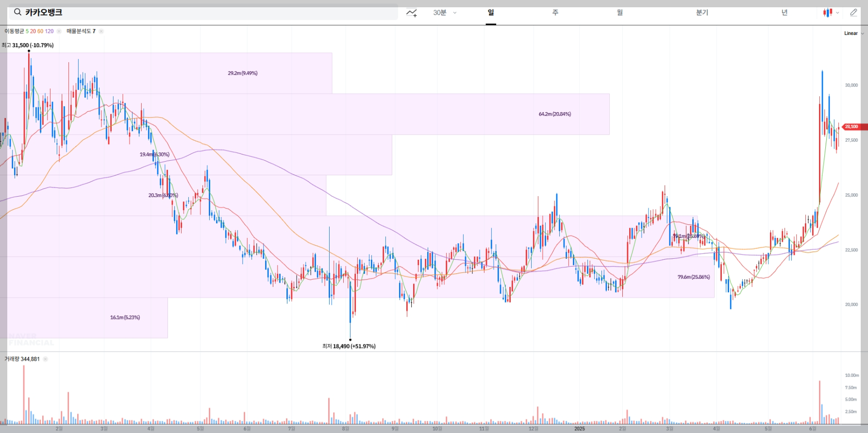Click the 29.2m(9.49%) volume profile label
The width and height of the screenshot is (868, 433).
click(x=243, y=73)
